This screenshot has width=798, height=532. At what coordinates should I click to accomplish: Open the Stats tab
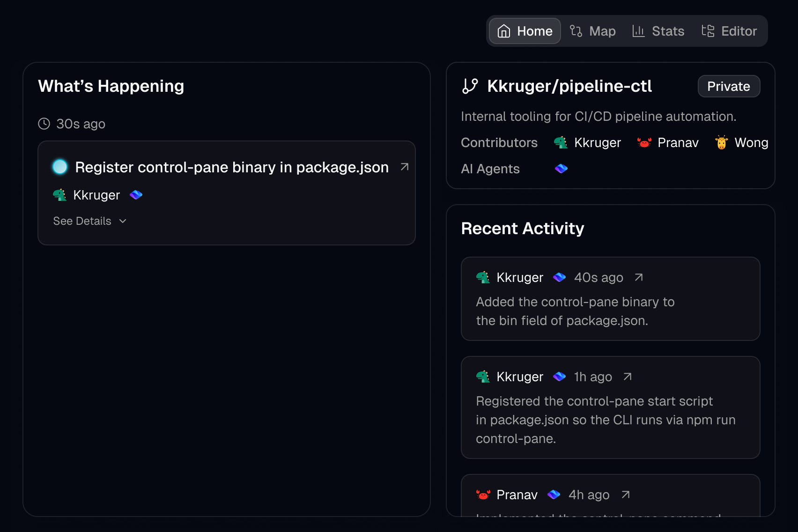pos(658,31)
